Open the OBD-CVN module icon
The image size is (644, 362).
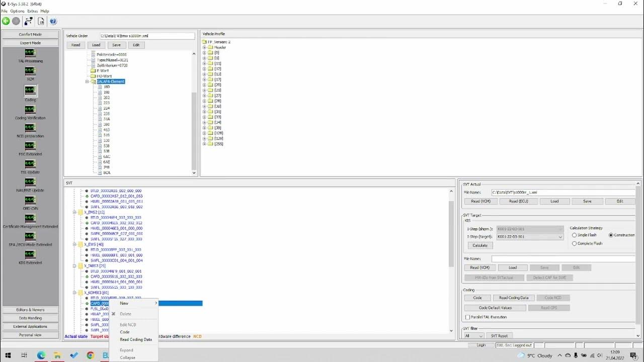30,200
